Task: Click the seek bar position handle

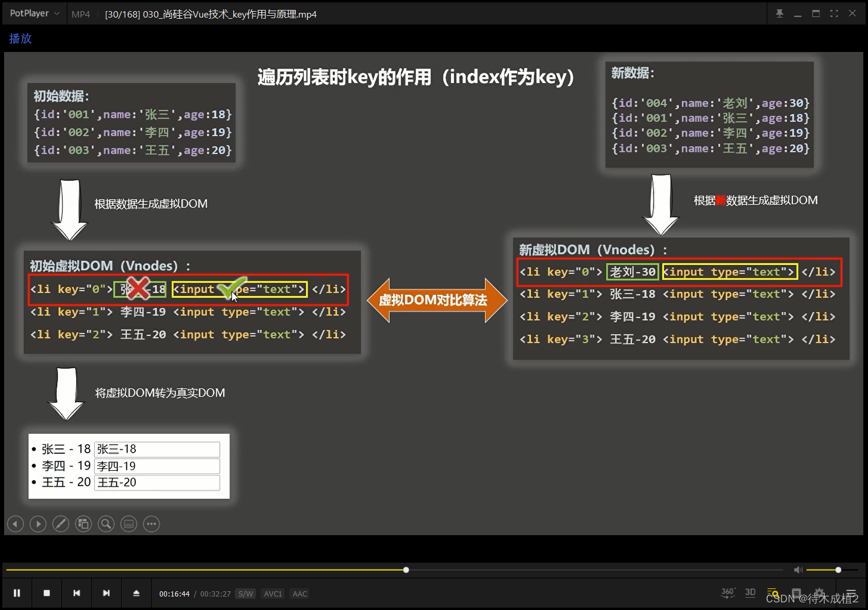Action: 406,570
